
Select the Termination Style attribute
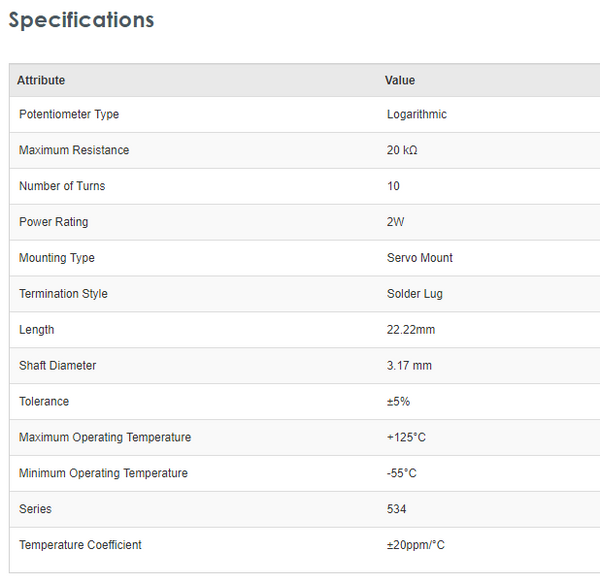(63, 294)
